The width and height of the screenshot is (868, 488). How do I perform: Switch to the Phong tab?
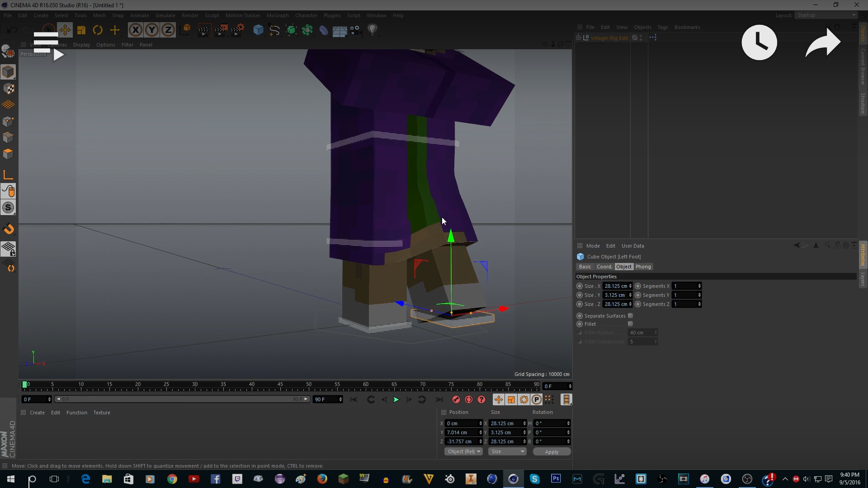[x=643, y=267]
